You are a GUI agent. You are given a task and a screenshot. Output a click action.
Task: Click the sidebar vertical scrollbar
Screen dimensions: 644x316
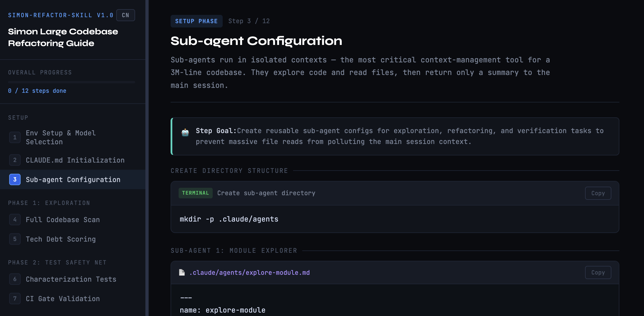click(147, 158)
